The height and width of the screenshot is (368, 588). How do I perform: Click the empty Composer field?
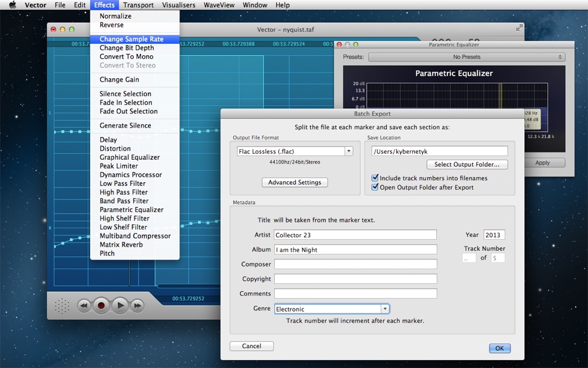[x=355, y=265]
